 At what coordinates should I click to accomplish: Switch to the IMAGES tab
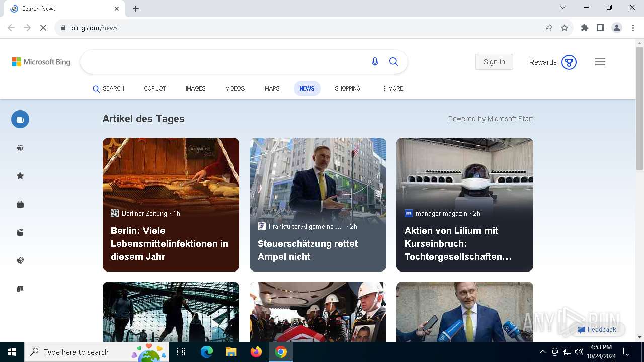click(x=196, y=88)
